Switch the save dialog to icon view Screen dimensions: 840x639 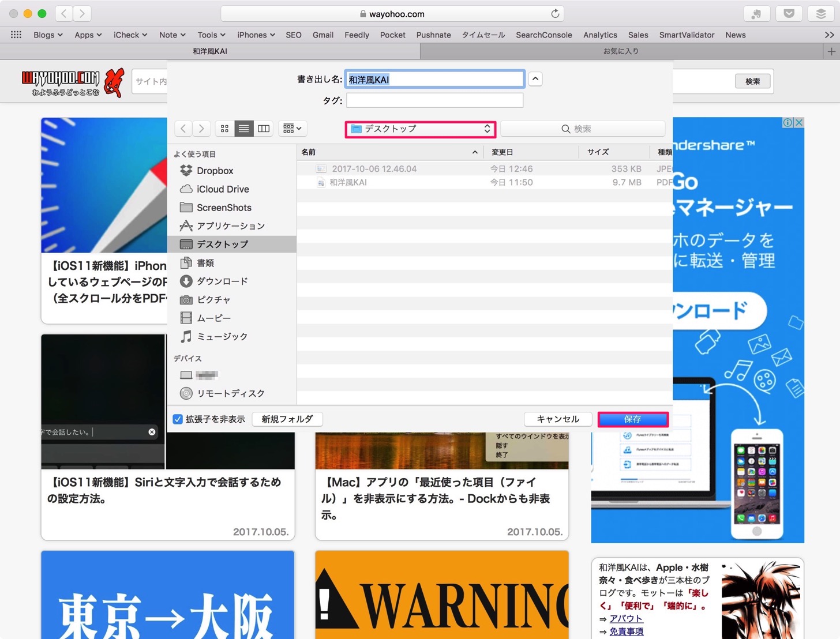pos(224,129)
